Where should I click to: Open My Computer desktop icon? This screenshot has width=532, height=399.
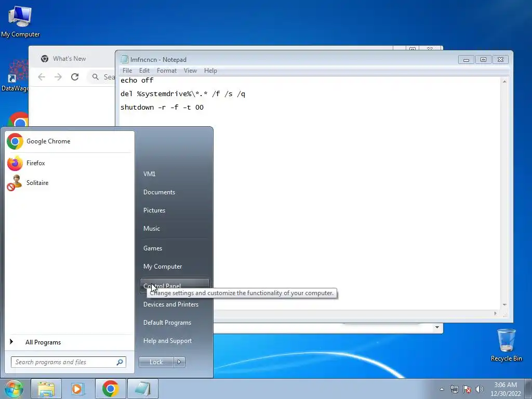20,21
